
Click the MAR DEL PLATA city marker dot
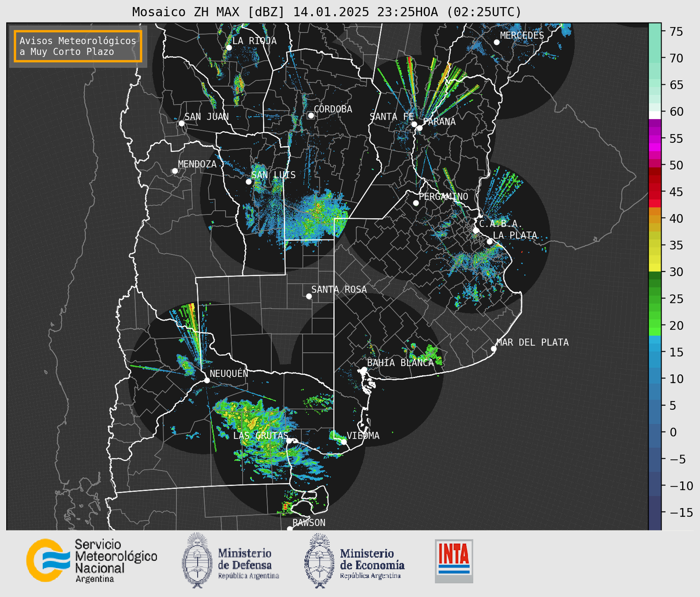493,349
